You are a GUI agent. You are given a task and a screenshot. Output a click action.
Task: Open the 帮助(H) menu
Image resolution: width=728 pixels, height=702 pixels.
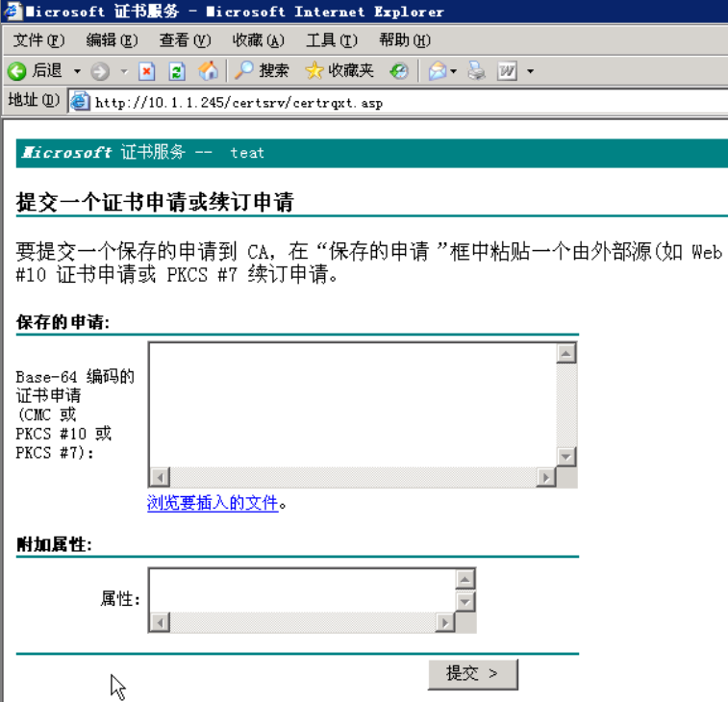pyautogui.click(x=405, y=40)
